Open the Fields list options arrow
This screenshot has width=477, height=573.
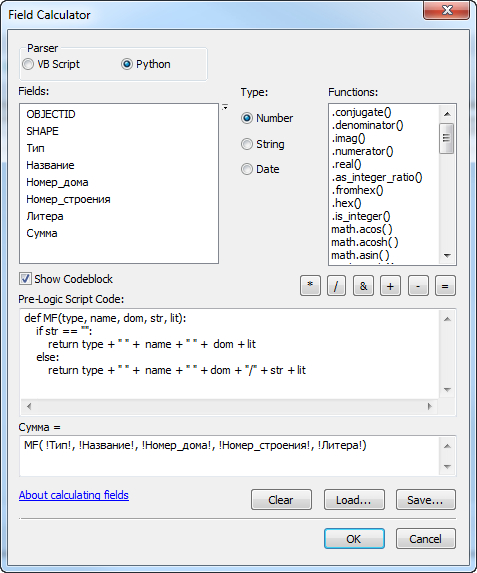(225, 107)
